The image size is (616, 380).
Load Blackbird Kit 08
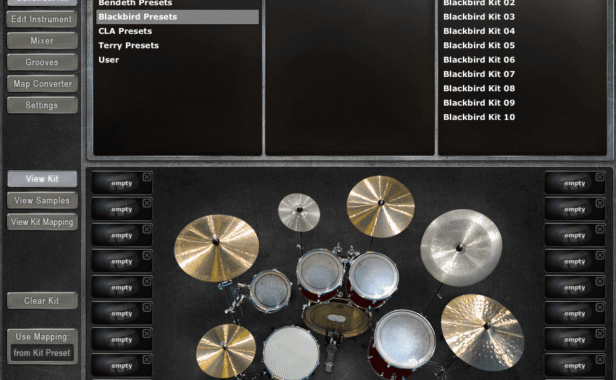pyautogui.click(x=479, y=88)
